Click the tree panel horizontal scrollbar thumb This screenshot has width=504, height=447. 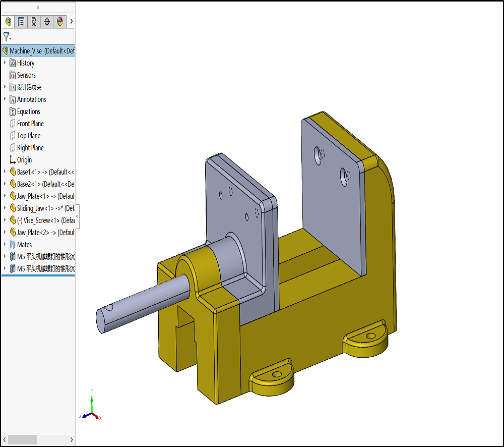click(22, 439)
